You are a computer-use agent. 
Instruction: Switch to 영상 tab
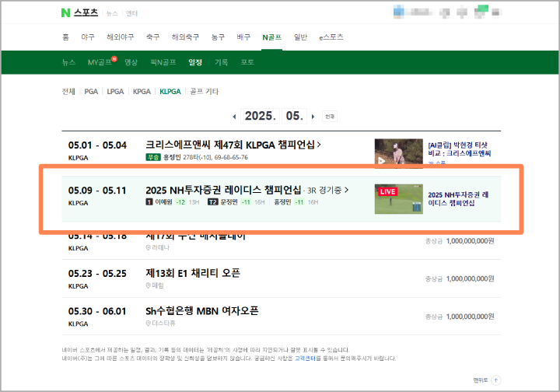[131, 62]
